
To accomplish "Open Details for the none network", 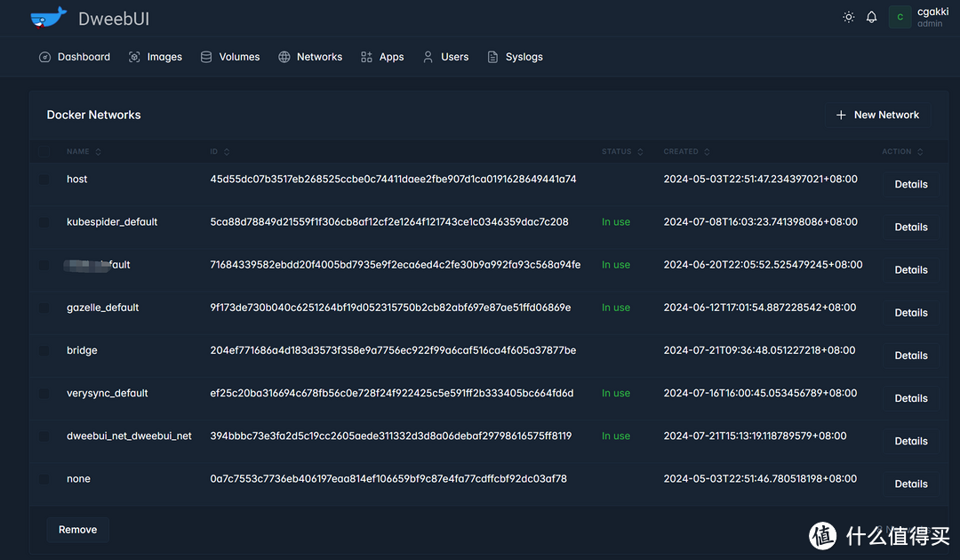I will point(911,484).
